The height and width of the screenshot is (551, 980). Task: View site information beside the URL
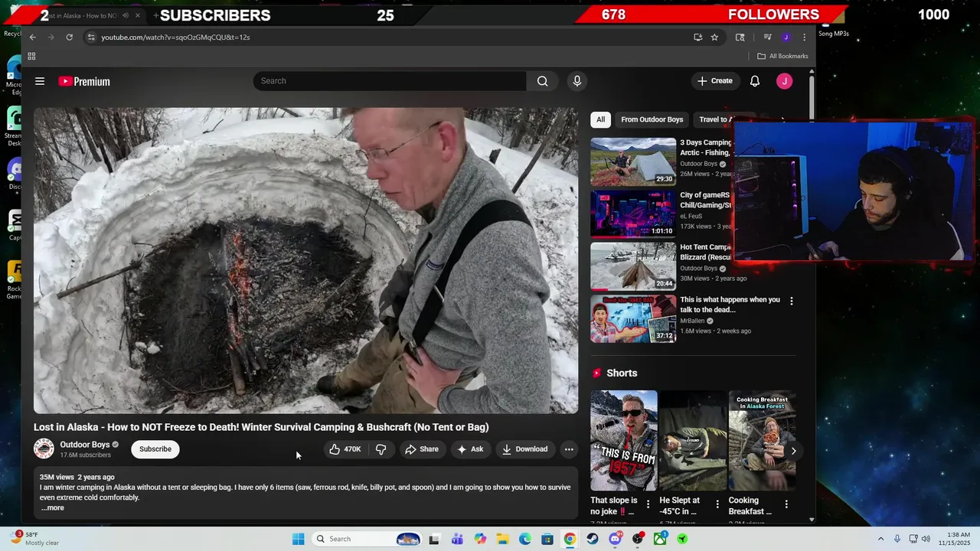[x=91, y=37]
